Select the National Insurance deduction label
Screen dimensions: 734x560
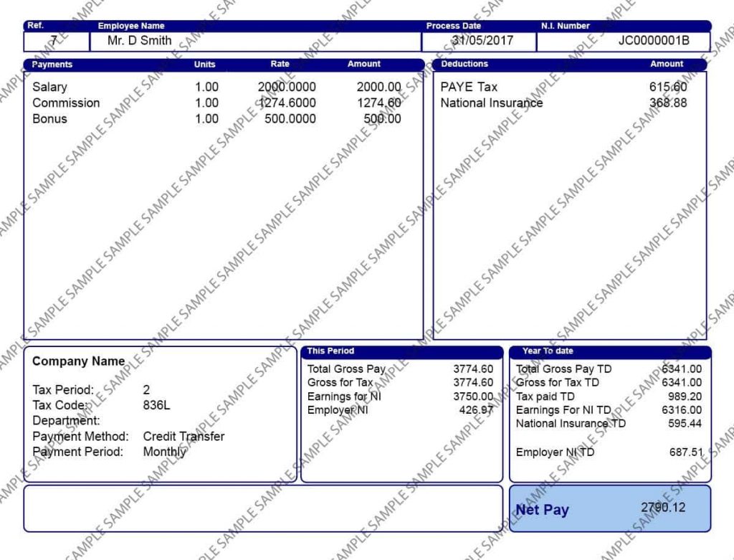click(492, 103)
